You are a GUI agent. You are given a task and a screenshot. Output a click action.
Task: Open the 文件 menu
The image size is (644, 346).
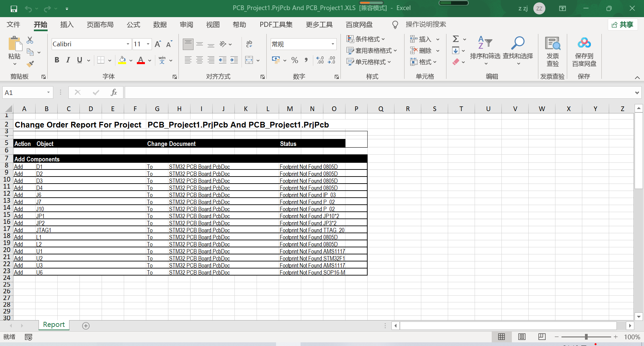coord(13,24)
